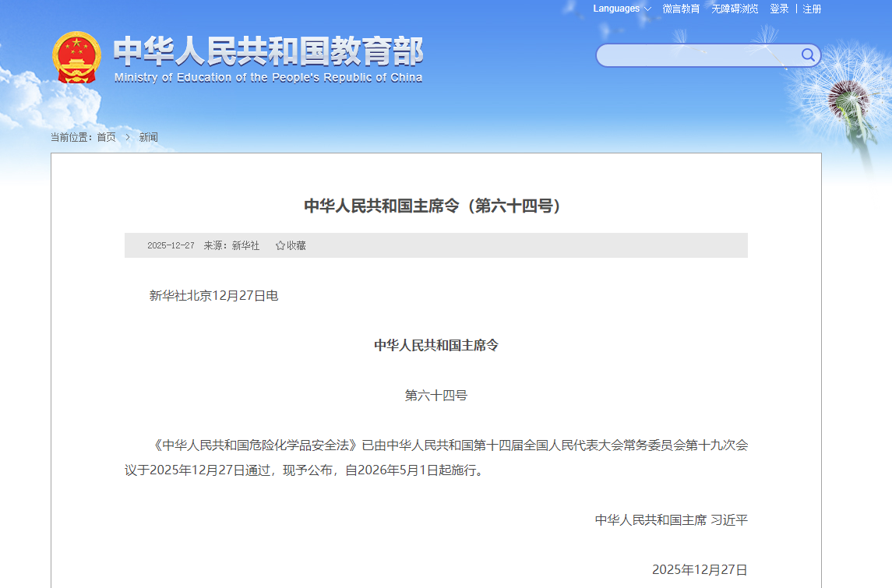
Task: Open the 微言教育 menu item
Action: click(681, 9)
